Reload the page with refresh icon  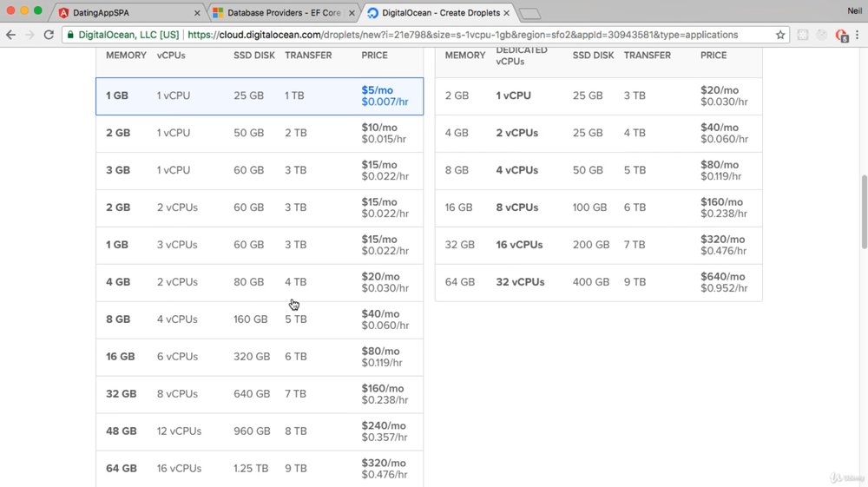(x=49, y=35)
